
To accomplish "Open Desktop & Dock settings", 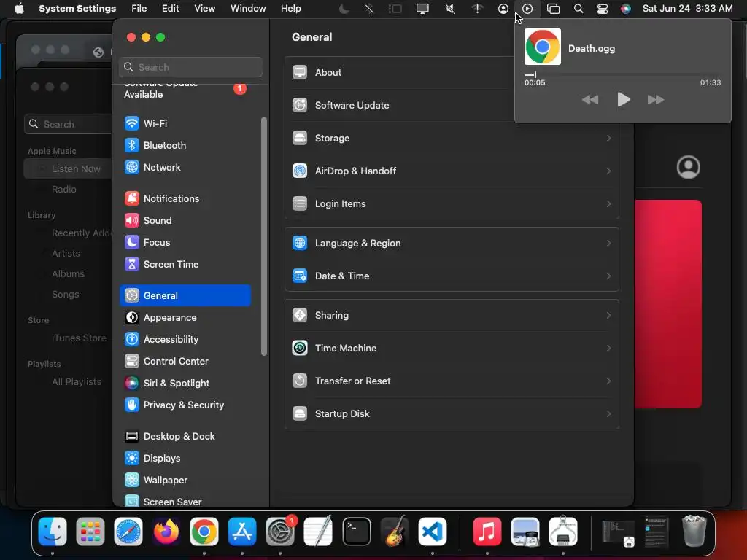I will click(185, 437).
